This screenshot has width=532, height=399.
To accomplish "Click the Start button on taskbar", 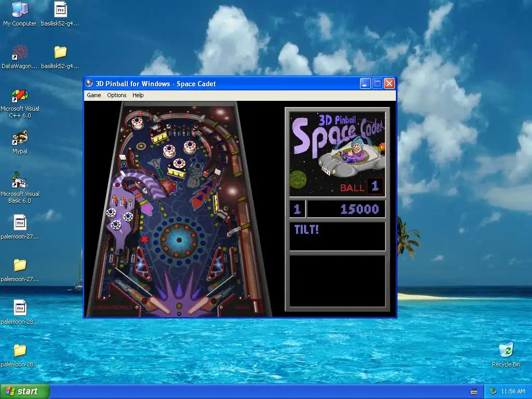I will click(25, 392).
